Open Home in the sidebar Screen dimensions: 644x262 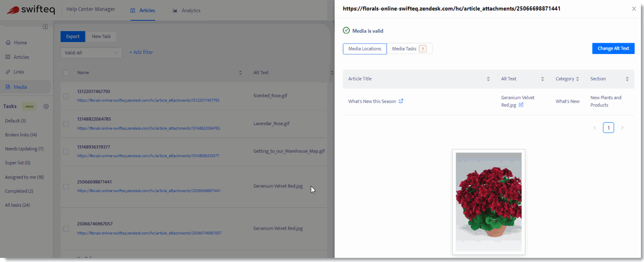coord(21,43)
